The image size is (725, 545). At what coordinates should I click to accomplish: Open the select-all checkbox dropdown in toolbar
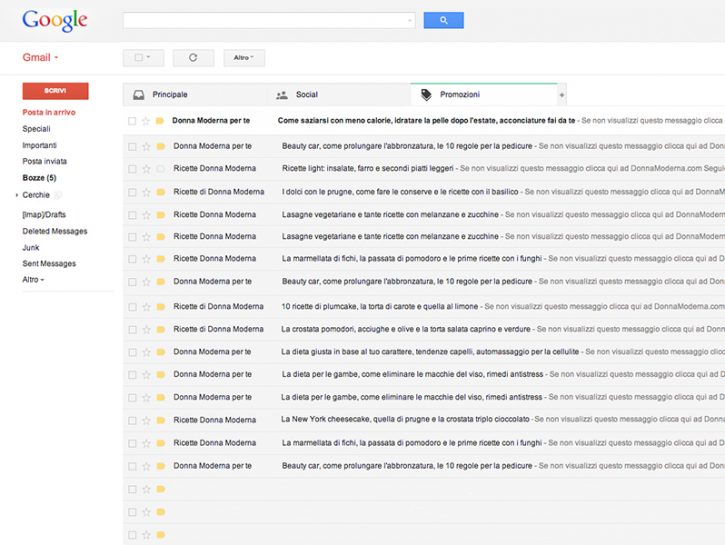[143, 58]
